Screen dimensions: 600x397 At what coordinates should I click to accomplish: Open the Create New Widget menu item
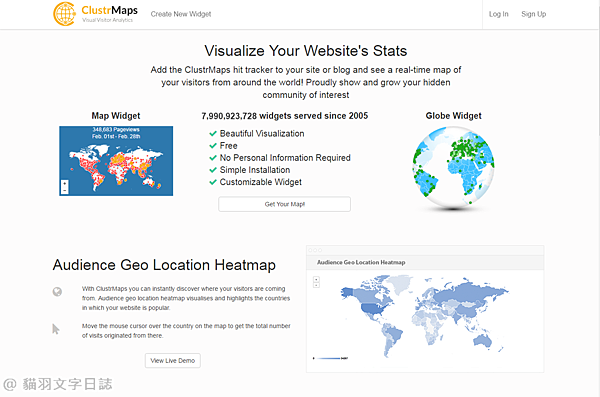pos(181,14)
